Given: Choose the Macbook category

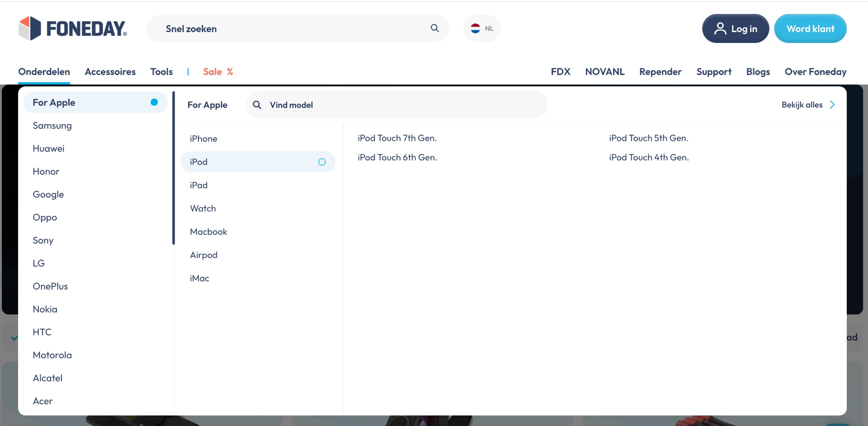Looking at the screenshot, I should click(208, 232).
